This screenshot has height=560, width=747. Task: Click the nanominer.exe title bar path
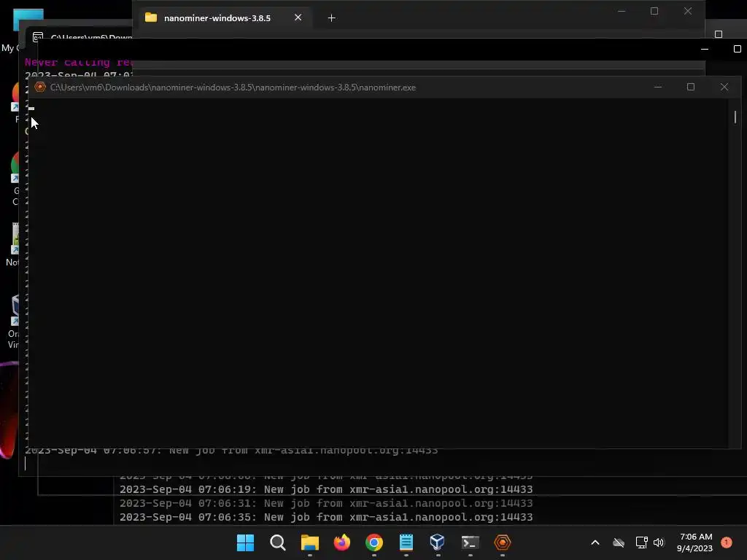click(x=233, y=87)
